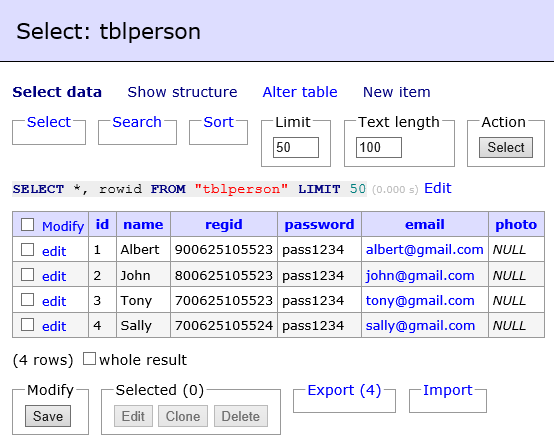Expand the Import section
The height and width of the screenshot is (443, 554).
pyautogui.click(x=448, y=390)
